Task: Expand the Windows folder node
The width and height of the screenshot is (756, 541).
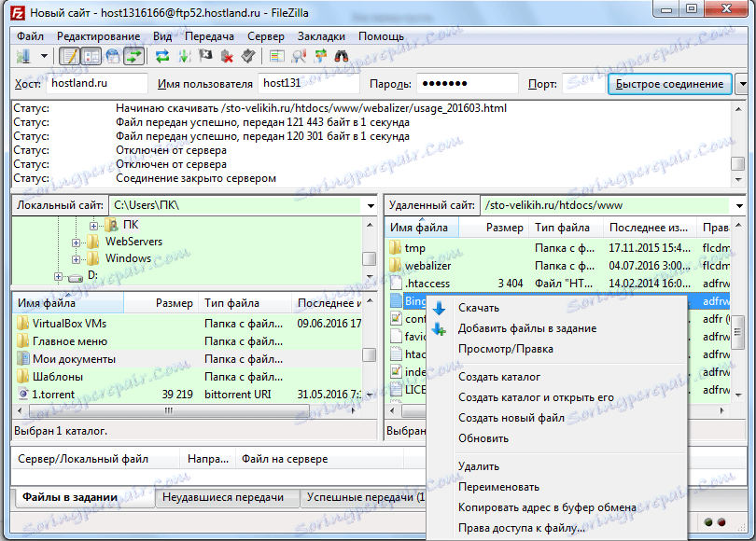Action: 76,259
